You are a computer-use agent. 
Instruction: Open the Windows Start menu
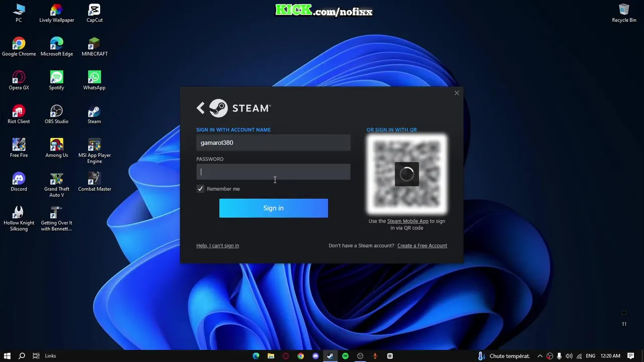(7, 356)
